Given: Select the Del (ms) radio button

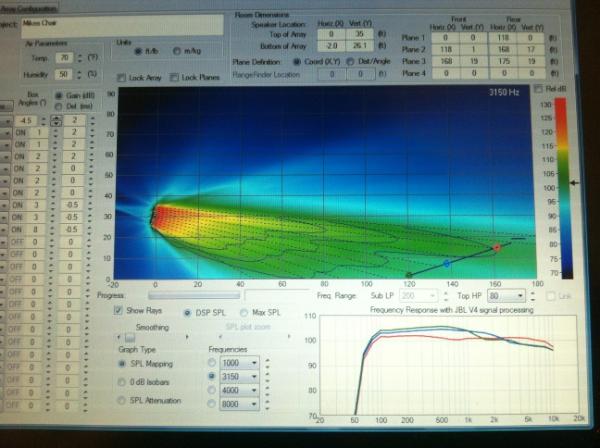Looking at the screenshot, I should coord(59,106).
